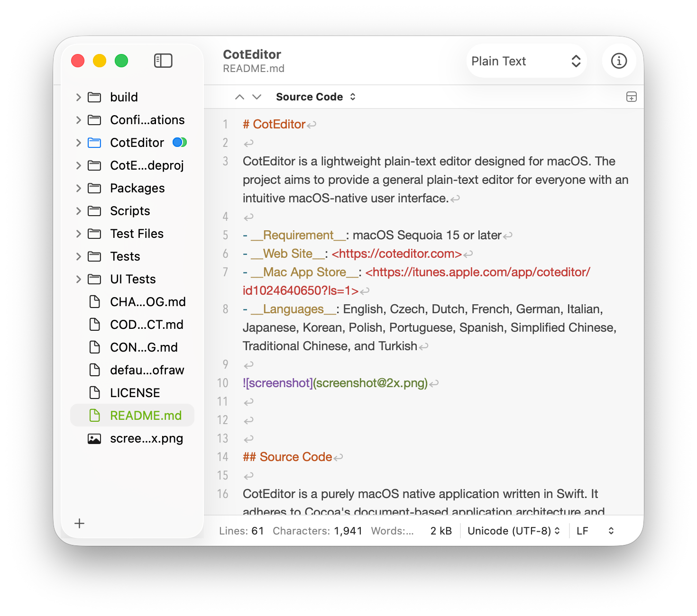This screenshot has width=697, height=616.
Task: Place cursor in '## Source Code' heading
Action: (x=287, y=457)
